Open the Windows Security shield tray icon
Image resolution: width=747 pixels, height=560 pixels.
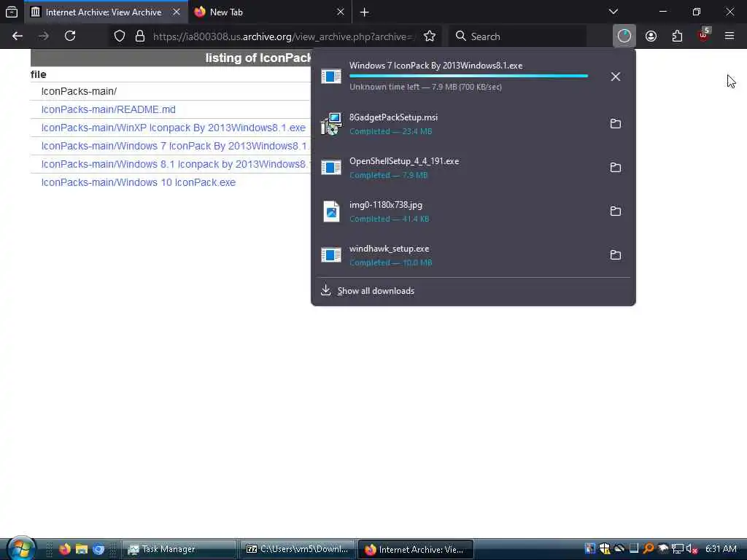coord(605,549)
